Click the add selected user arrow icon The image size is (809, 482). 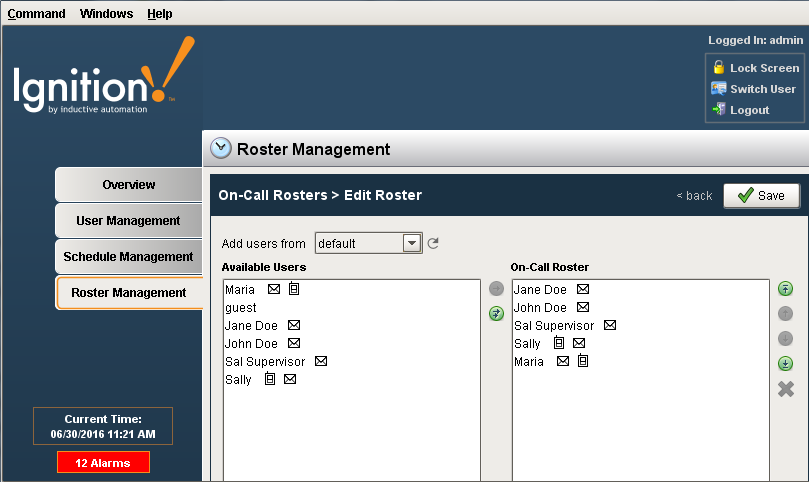[x=496, y=288]
